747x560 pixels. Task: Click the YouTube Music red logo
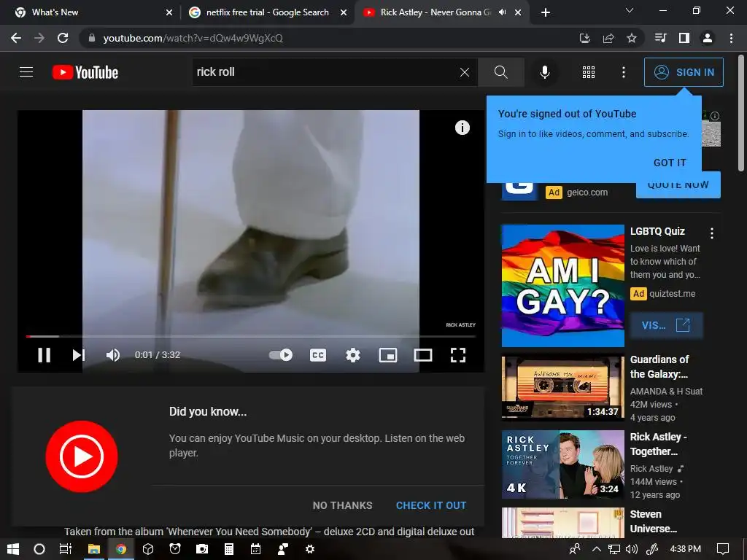coord(82,456)
